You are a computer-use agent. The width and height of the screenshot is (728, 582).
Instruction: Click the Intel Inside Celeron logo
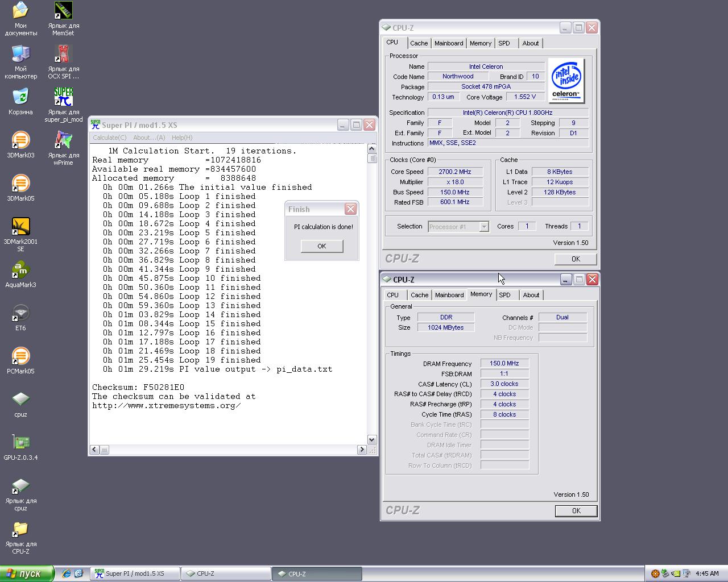click(566, 81)
